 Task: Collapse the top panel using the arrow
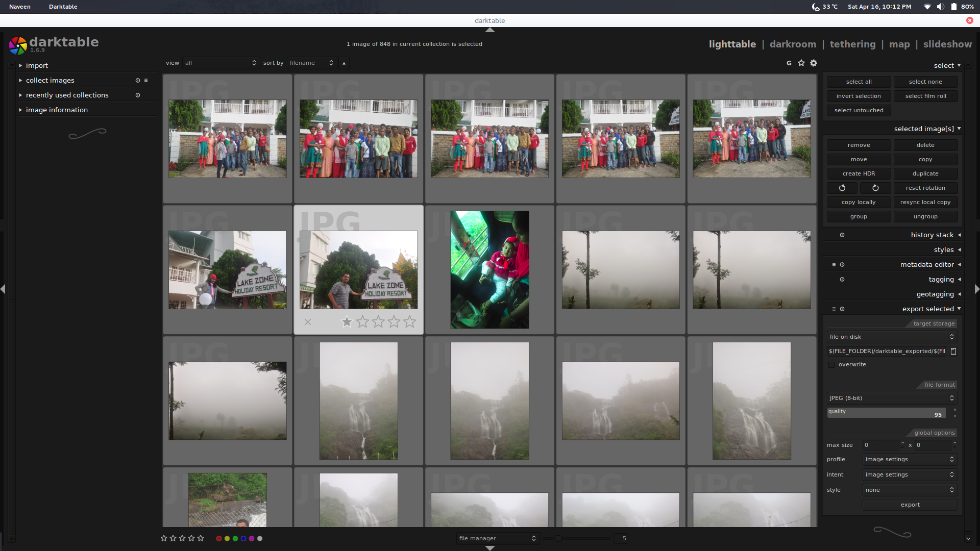tap(490, 30)
